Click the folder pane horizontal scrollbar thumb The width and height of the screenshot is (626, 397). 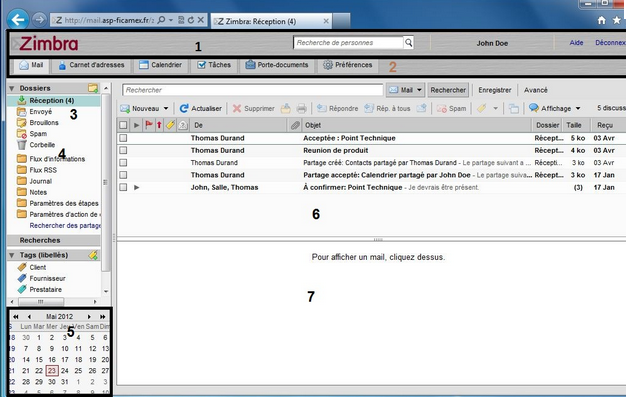(x=41, y=302)
